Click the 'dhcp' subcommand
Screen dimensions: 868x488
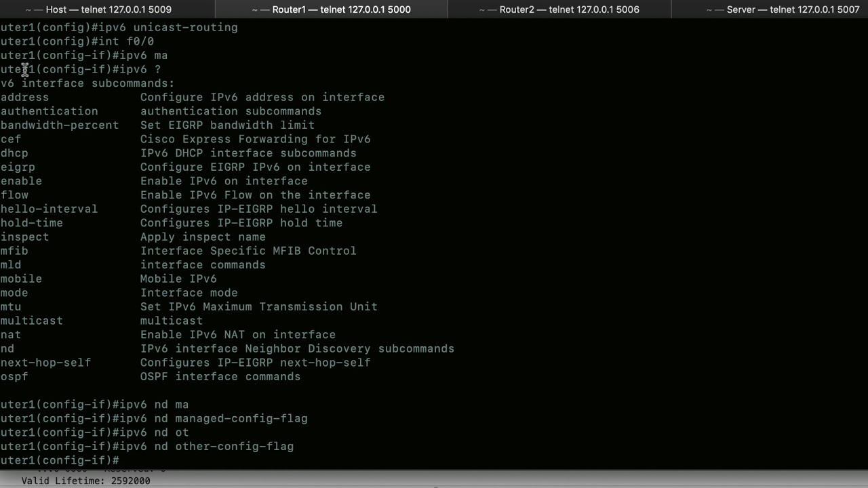coord(14,153)
